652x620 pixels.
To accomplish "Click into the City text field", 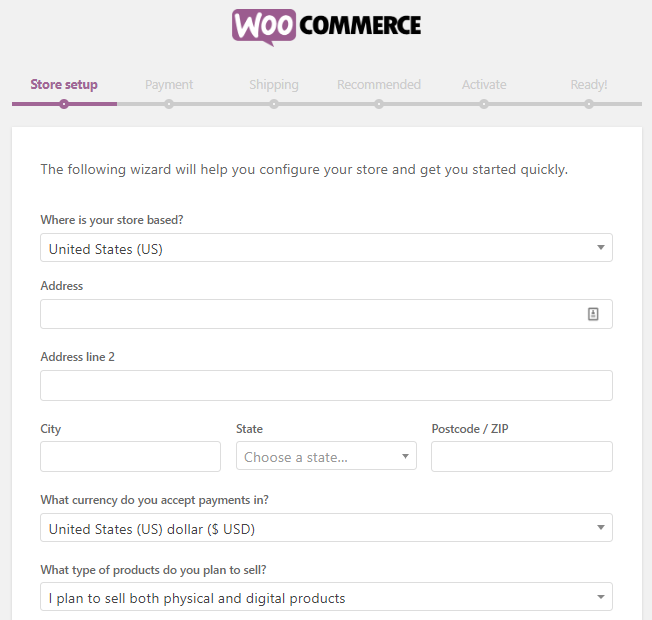I will (x=130, y=457).
